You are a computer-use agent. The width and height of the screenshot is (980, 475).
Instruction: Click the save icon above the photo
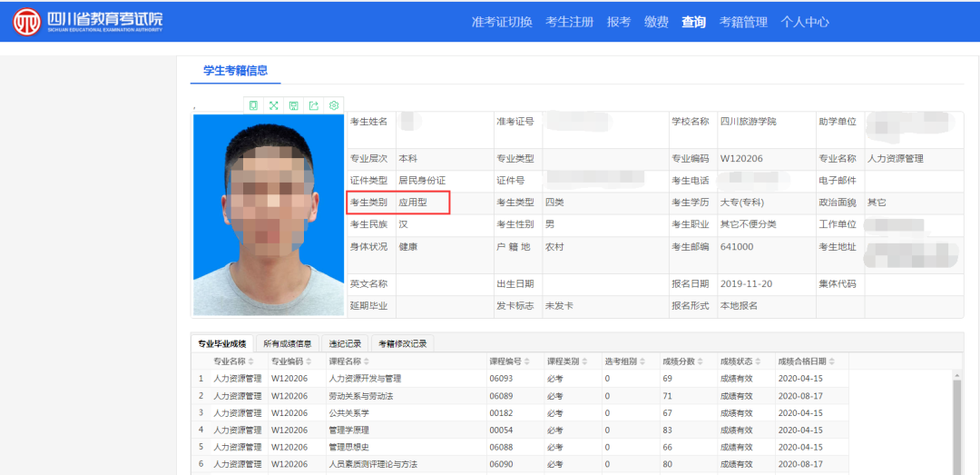(293, 105)
